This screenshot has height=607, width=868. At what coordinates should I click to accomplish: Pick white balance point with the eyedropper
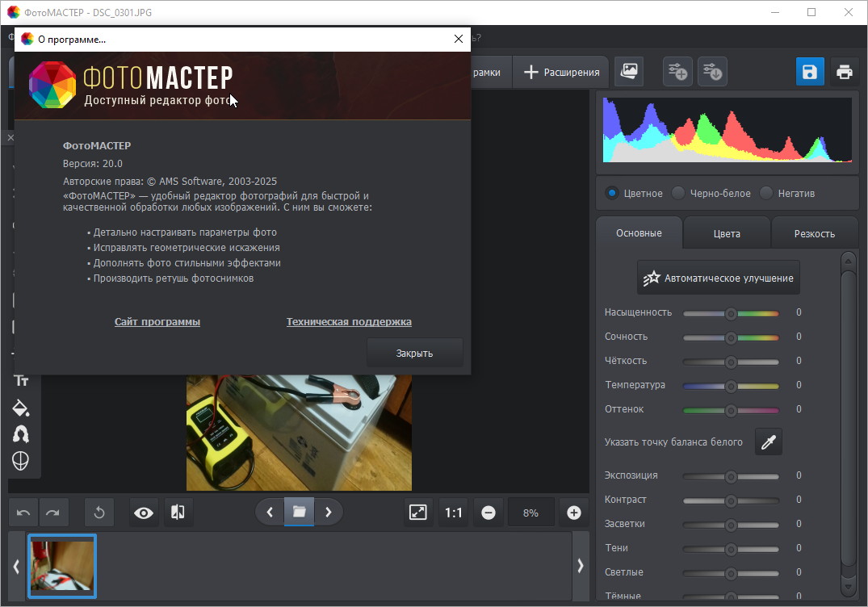click(x=769, y=442)
